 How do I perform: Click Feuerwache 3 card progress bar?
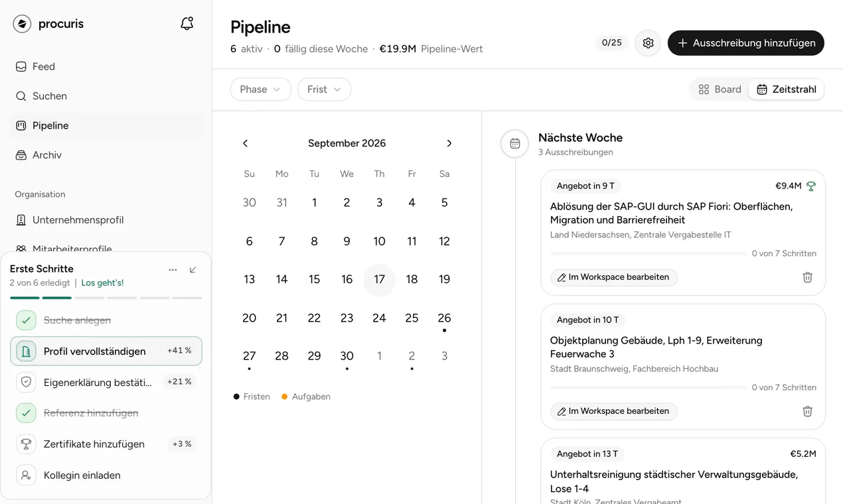[x=648, y=388]
